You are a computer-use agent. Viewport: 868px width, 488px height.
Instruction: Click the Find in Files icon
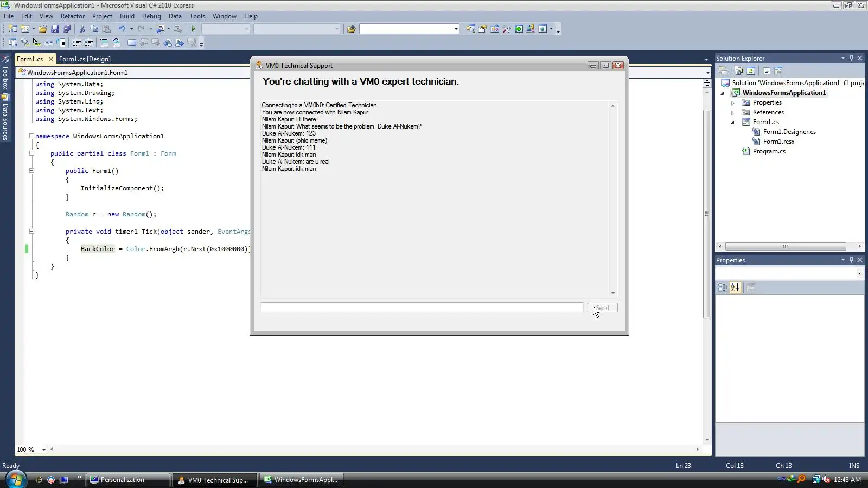point(351,29)
